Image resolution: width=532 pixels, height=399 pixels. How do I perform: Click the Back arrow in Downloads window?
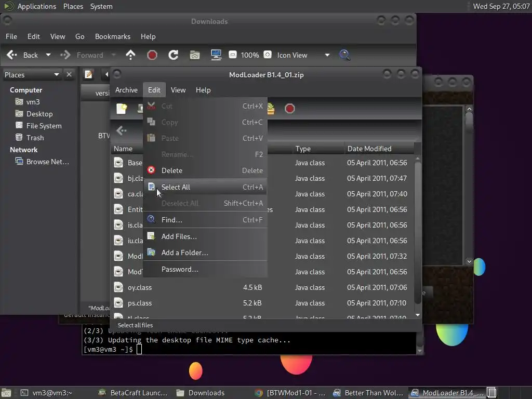coord(12,55)
